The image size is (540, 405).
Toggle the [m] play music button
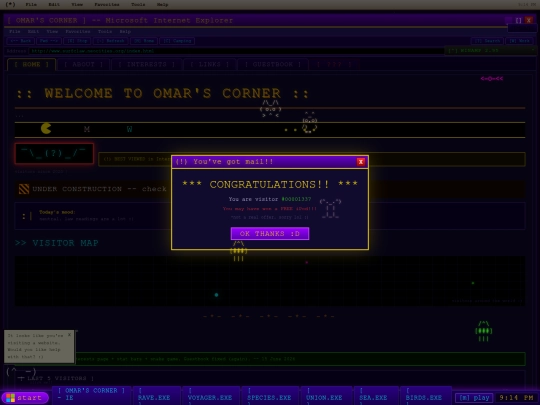(x=474, y=398)
